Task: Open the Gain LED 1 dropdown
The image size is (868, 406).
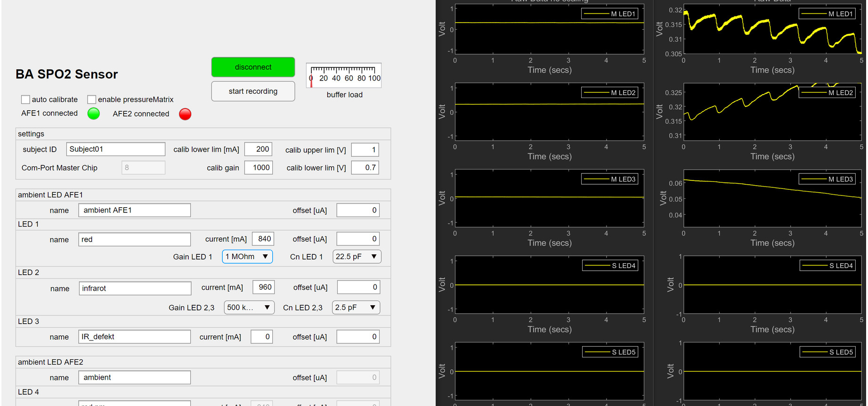Action: [x=247, y=257]
